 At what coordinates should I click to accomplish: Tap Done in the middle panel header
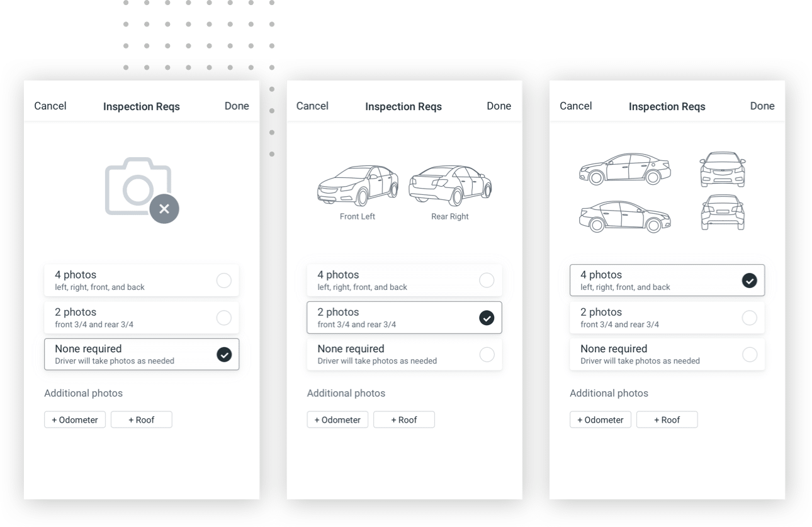point(499,106)
